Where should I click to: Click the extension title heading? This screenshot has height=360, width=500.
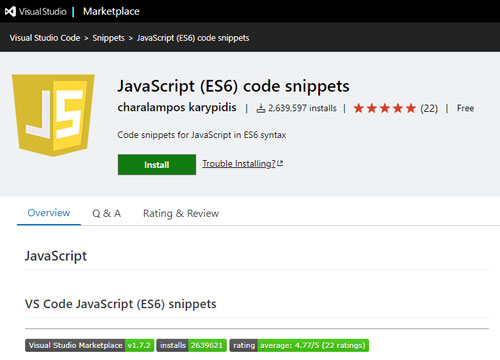click(233, 86)
